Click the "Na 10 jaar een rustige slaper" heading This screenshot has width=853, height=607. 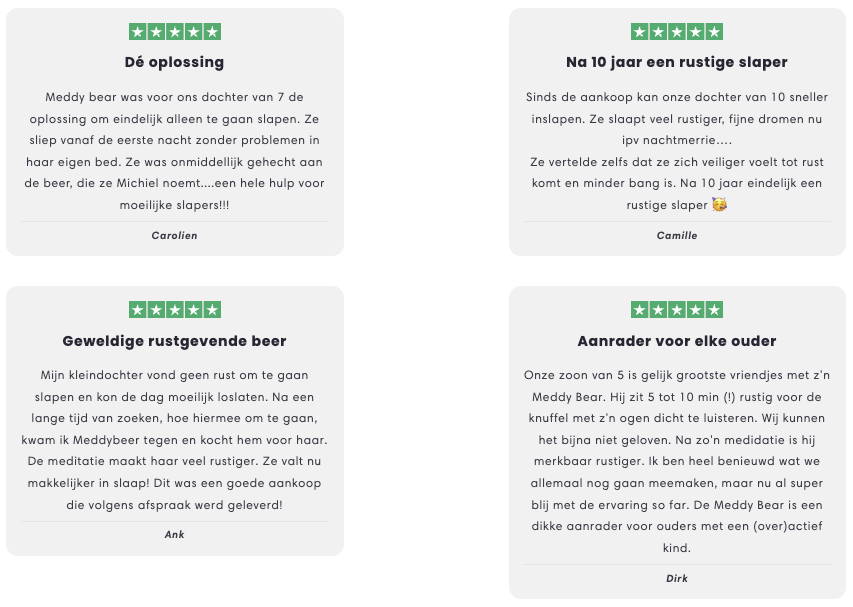[677, 62]
